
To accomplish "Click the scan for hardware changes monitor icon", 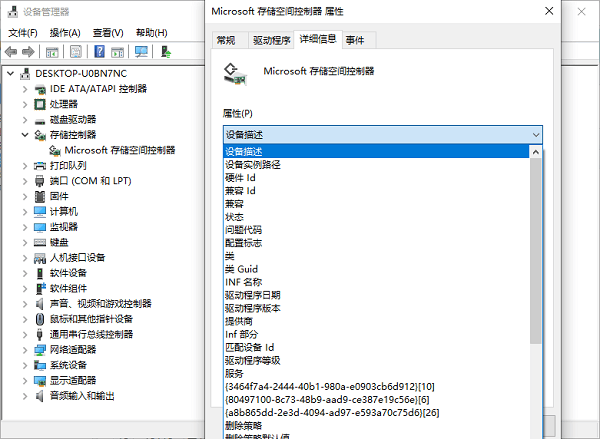I will [141, 52].
